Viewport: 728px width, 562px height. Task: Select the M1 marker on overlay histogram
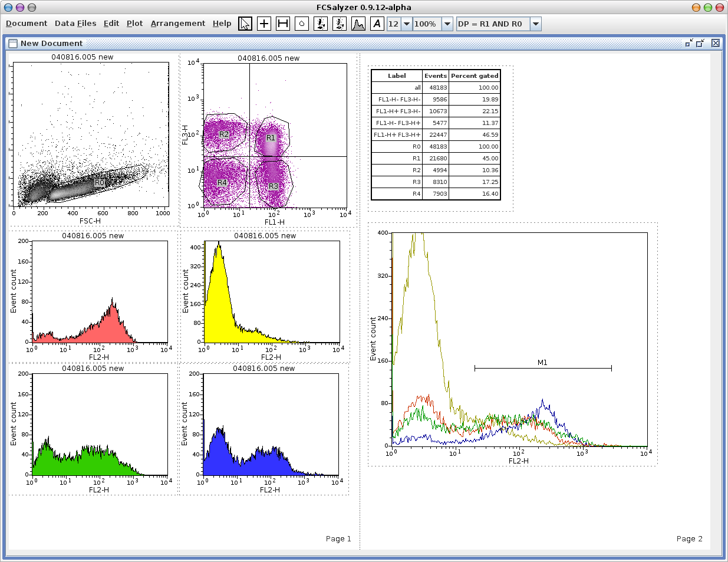[x=542, y=367]
